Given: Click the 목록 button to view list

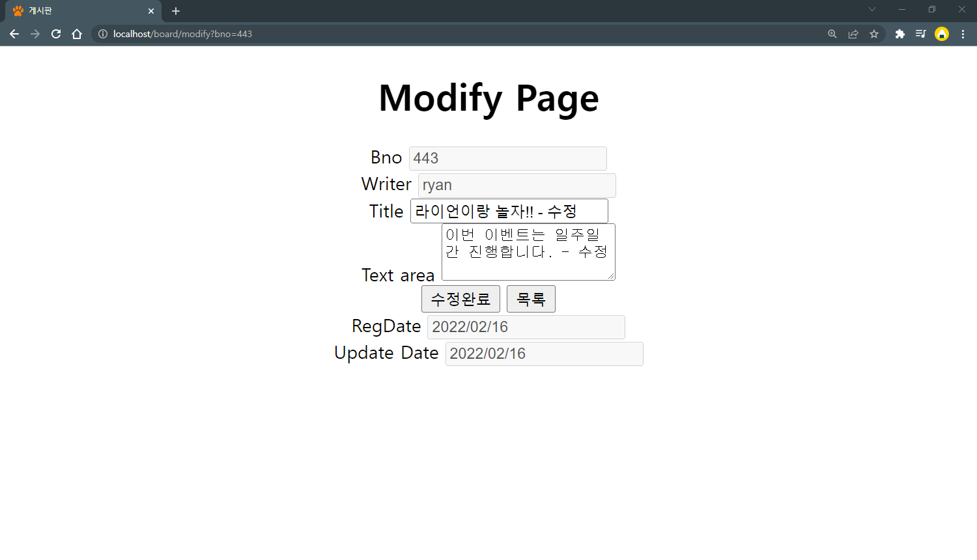Looking at the screenshot, I should pos(531,298).
